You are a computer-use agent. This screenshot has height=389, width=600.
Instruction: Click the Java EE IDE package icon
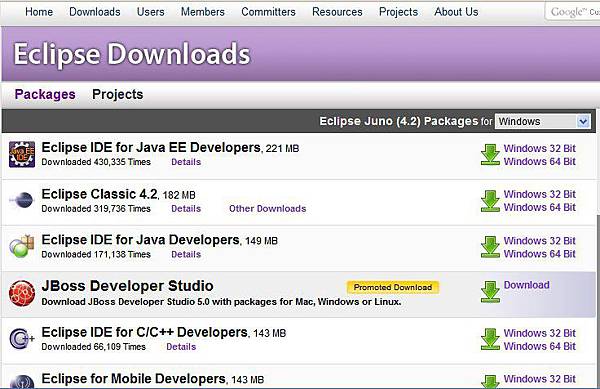point(22,154)
